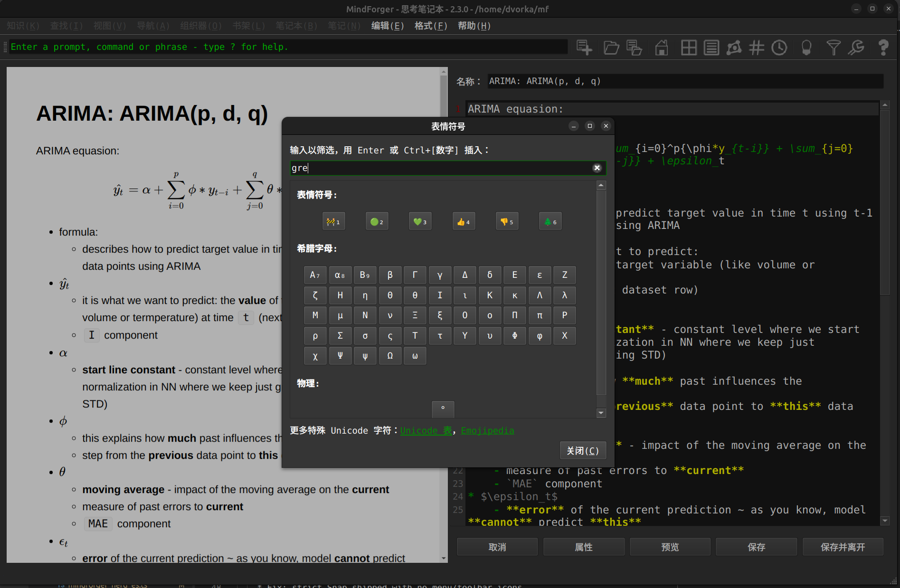Click the funnel scope filter icon
900x588 pixels.
click(x=834, y=47)
